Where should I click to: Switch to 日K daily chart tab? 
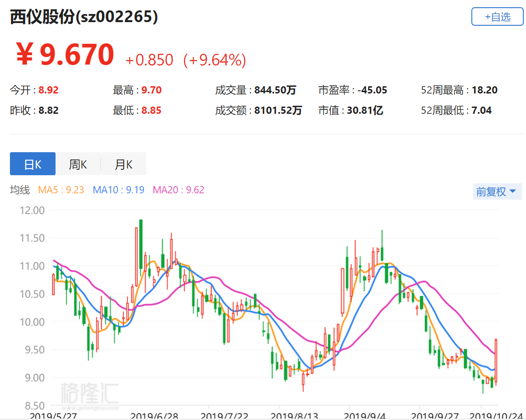(33, 163)
